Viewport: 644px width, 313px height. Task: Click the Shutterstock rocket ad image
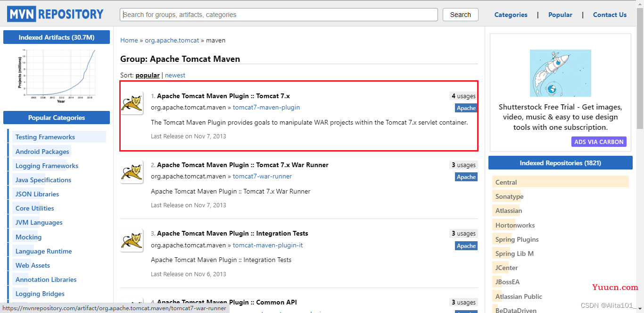[560, 73]
